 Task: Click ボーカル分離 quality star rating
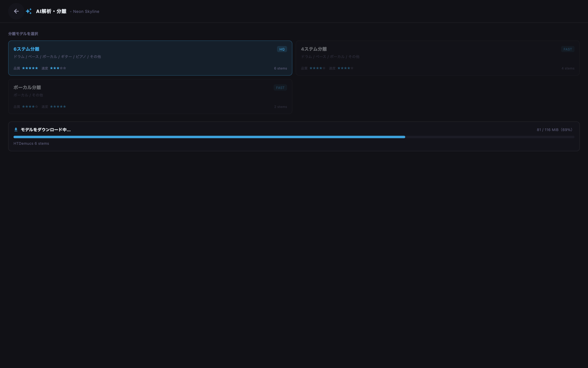(x=30, y=107)
